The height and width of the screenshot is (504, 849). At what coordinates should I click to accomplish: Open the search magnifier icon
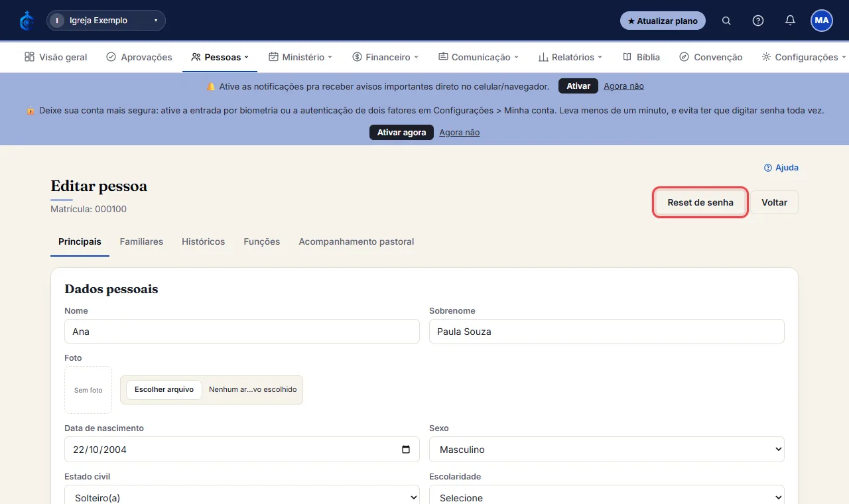click(x=726, y=21)
